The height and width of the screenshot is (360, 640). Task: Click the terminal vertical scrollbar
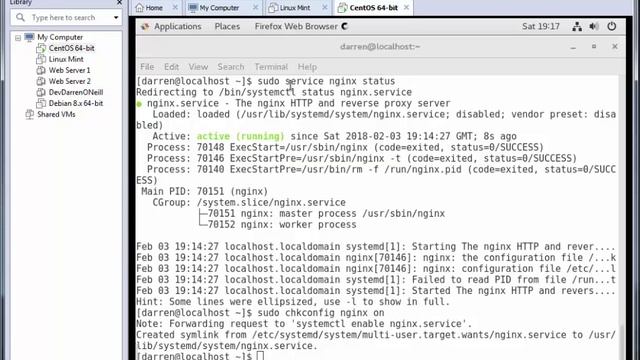(x=622, y=216)
